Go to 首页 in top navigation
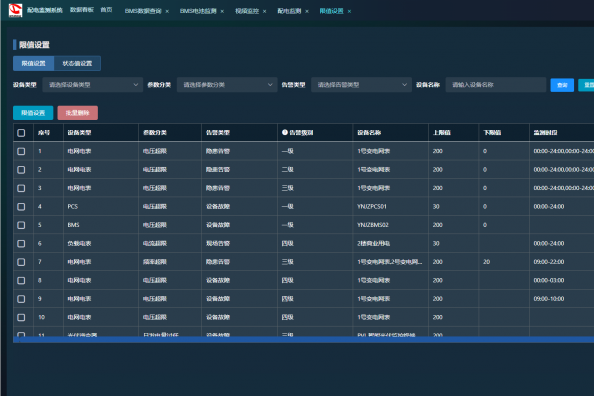The width and height of the screenshot is (594, 396). [106, 10]
